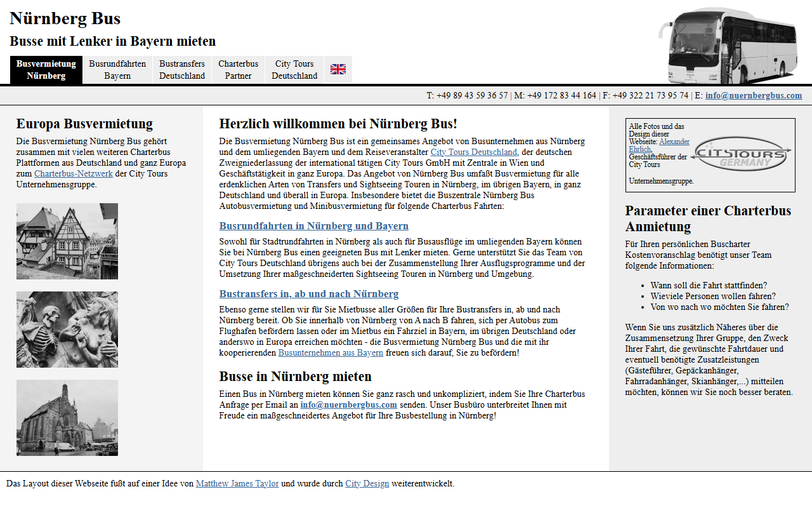
Task: Follow the Charterbus-Netzwerk link
Action: (74, 173)
